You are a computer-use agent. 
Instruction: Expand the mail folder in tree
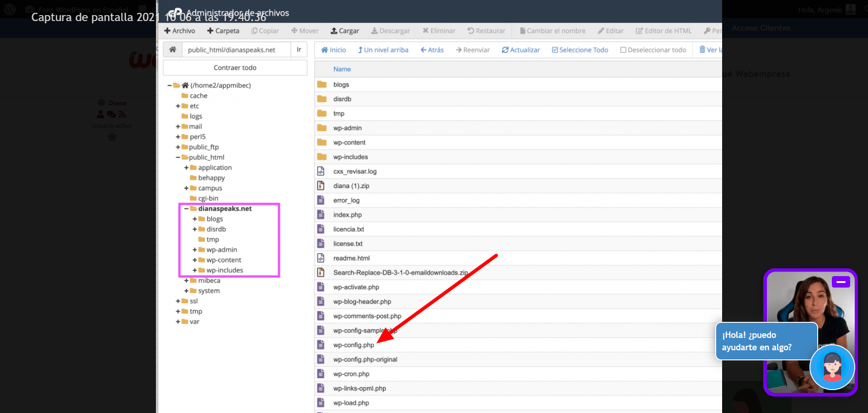tap(178, 126)
